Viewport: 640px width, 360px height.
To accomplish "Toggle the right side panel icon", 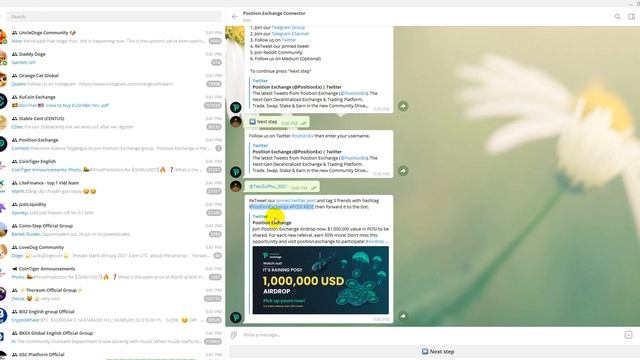I will (x=631, y=17).
